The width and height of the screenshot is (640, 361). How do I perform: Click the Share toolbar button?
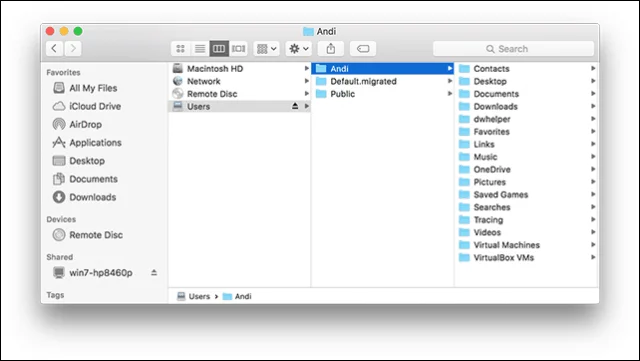pyautogui.click(x=331, y=49)
